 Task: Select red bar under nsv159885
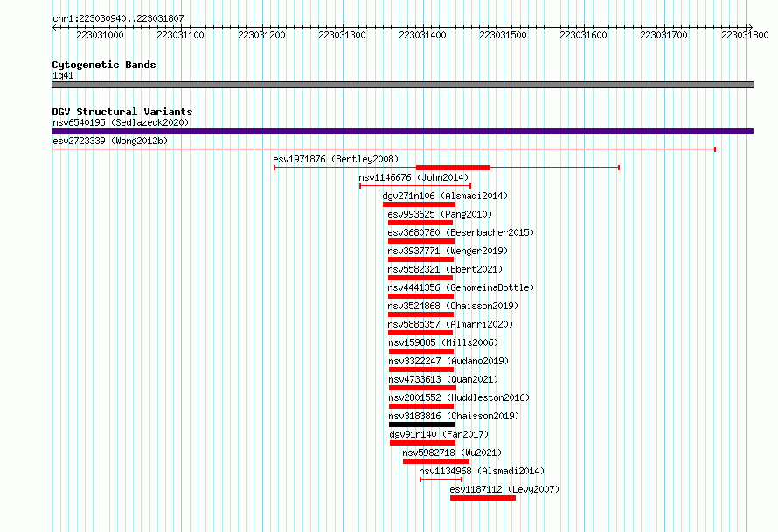tap(421, 351)
